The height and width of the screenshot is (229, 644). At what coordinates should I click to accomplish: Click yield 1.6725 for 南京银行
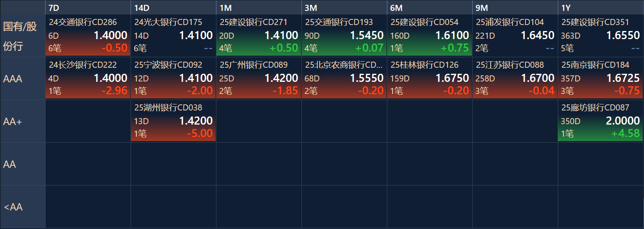pos(623,78)
